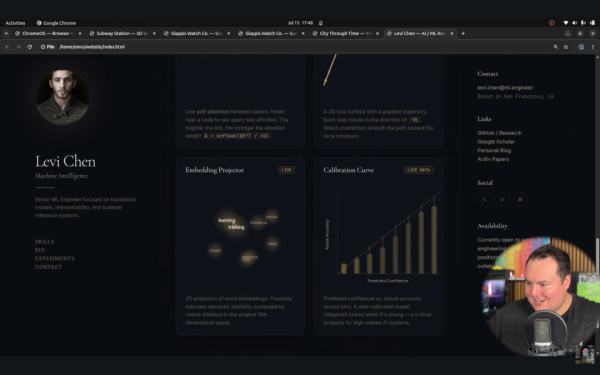Close the City Through Time tab
The width and height of the screenshot is (600, 375).
click(377, 34)
